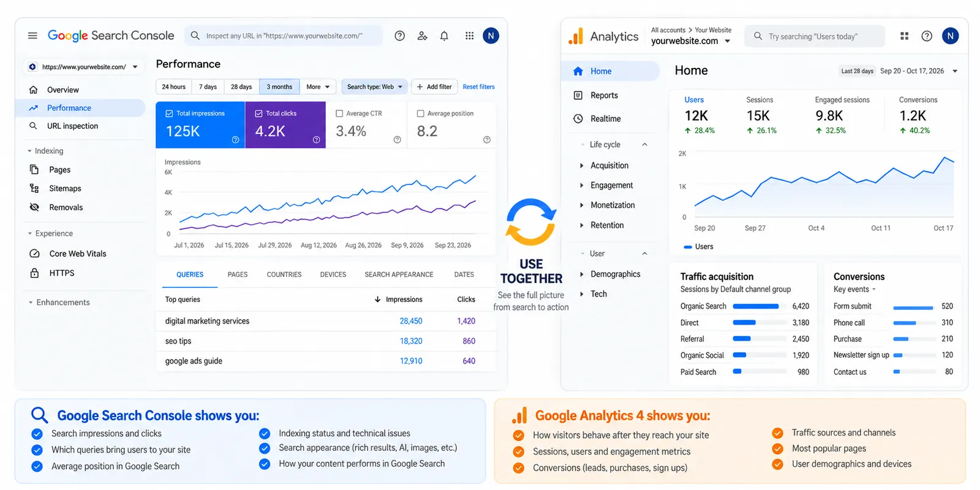Switch to the PAGES tab
The width and height of the screenshot is (980, 490).
238,274
